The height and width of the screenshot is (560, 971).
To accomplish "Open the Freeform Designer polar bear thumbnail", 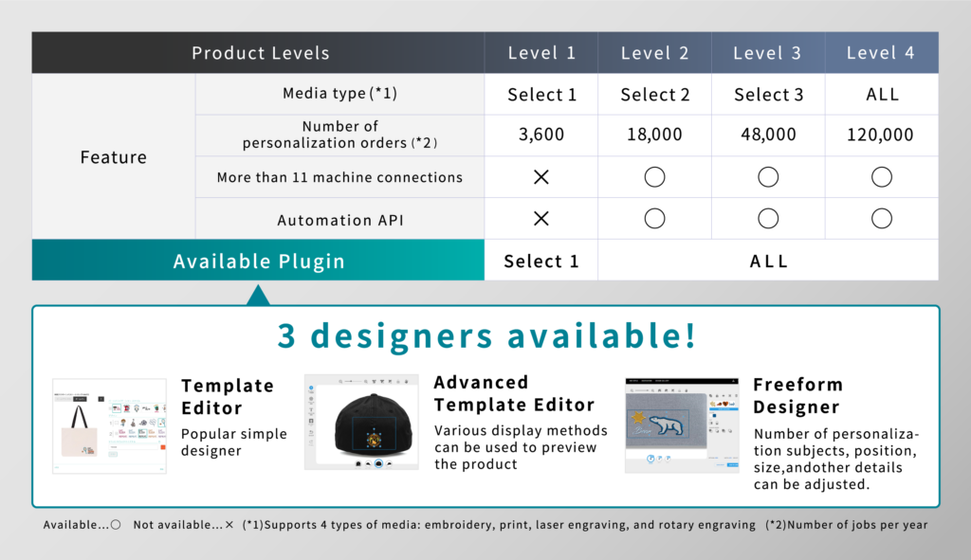I will (684, 425).
